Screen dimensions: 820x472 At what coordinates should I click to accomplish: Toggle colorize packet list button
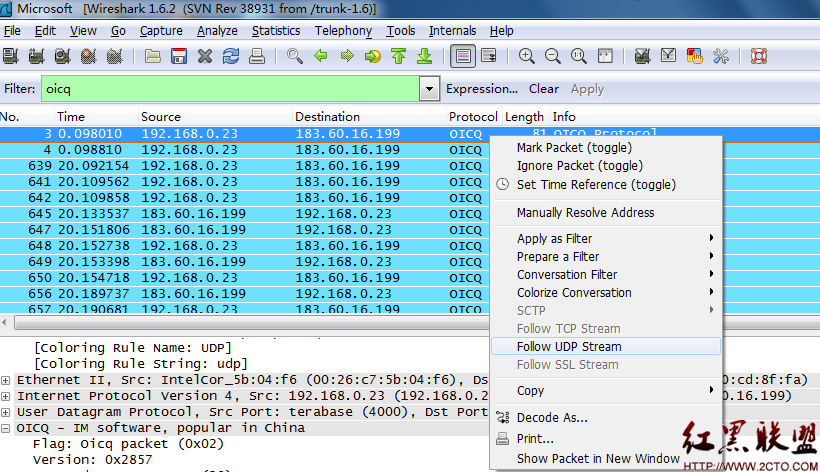463,56
